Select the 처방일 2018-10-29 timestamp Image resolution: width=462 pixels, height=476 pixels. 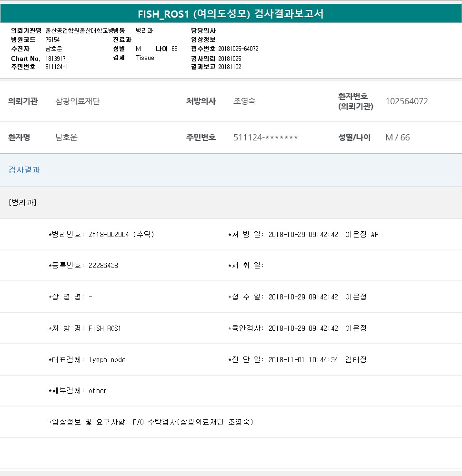pos(303,235)
